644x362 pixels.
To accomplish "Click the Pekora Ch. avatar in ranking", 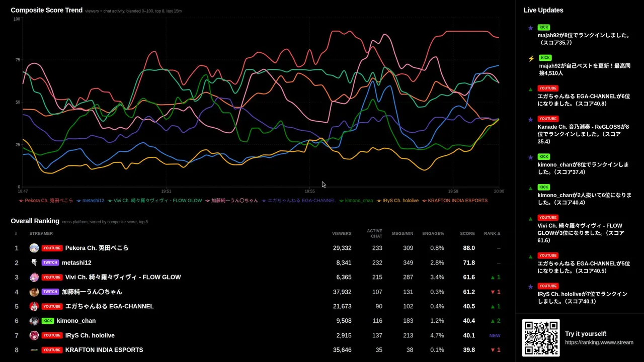I will coord(34,248).
